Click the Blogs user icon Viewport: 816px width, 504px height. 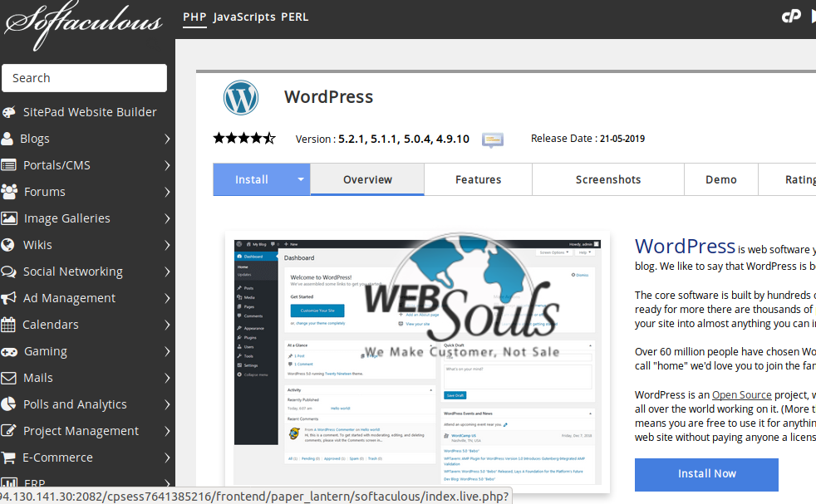tap(7, 139)
